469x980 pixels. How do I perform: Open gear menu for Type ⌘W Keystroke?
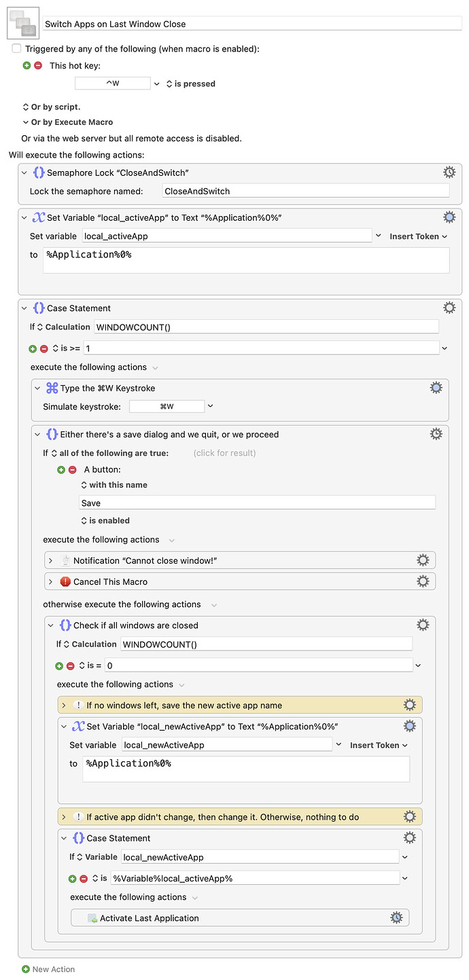436,388
